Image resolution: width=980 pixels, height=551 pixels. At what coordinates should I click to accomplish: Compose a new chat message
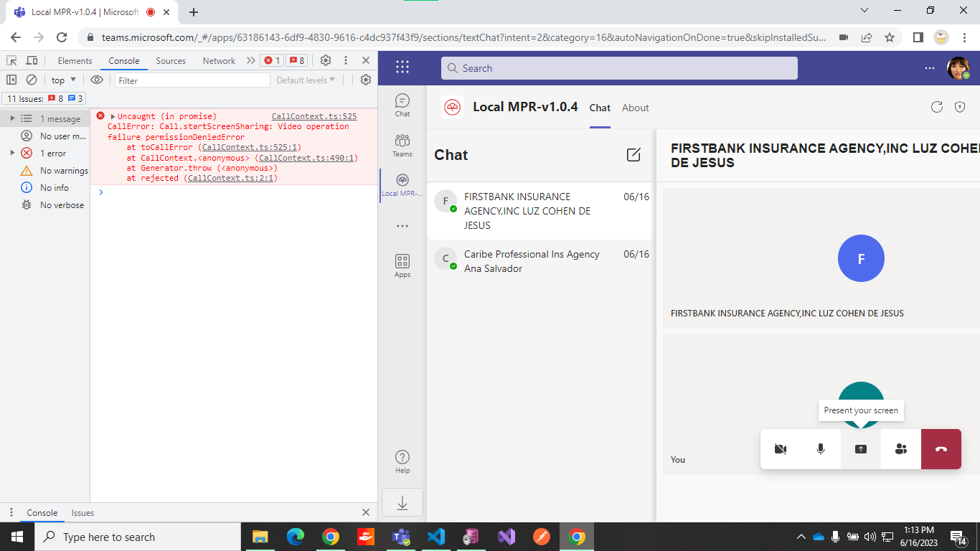(633, 154)
